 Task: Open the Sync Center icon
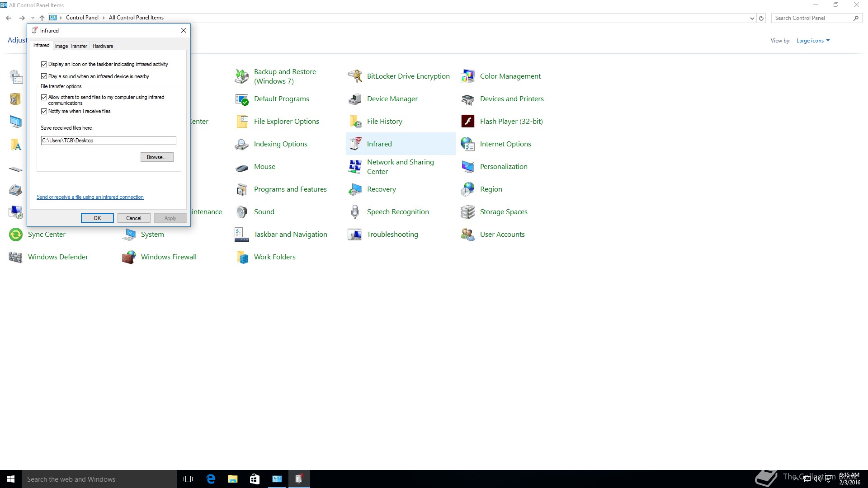point(16,235)
